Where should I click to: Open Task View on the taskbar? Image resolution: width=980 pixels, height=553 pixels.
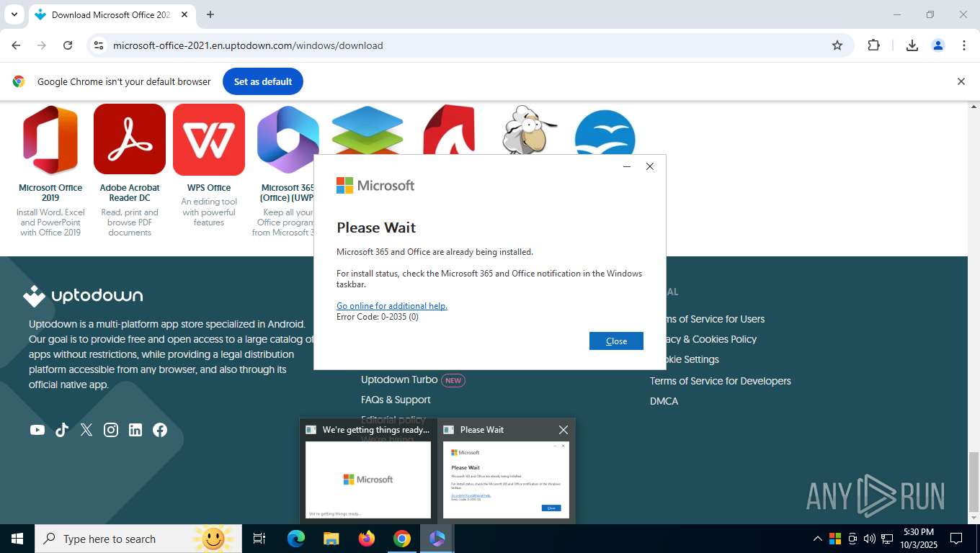[x=259, y=539]
